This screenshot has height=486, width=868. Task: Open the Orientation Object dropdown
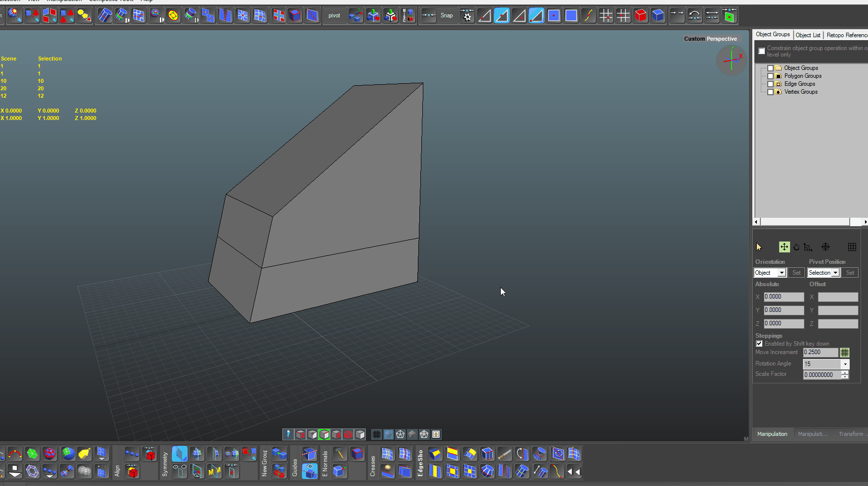click(x=782, y=273)
